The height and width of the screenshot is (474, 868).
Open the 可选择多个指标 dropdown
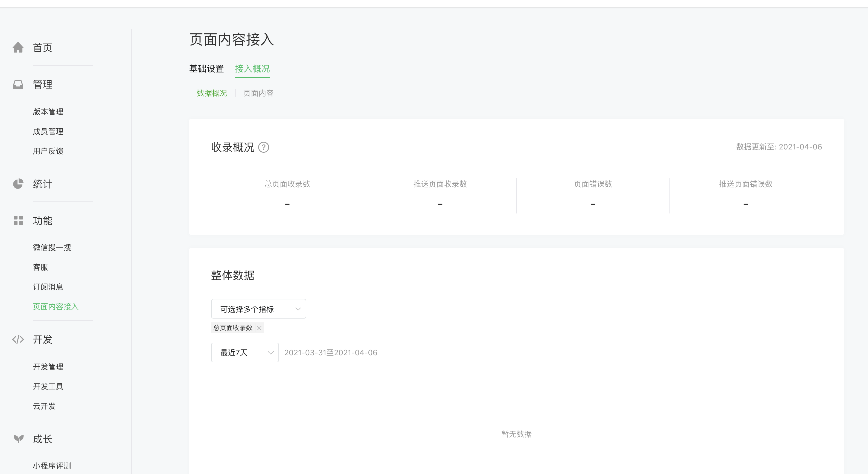coord(258,309)
